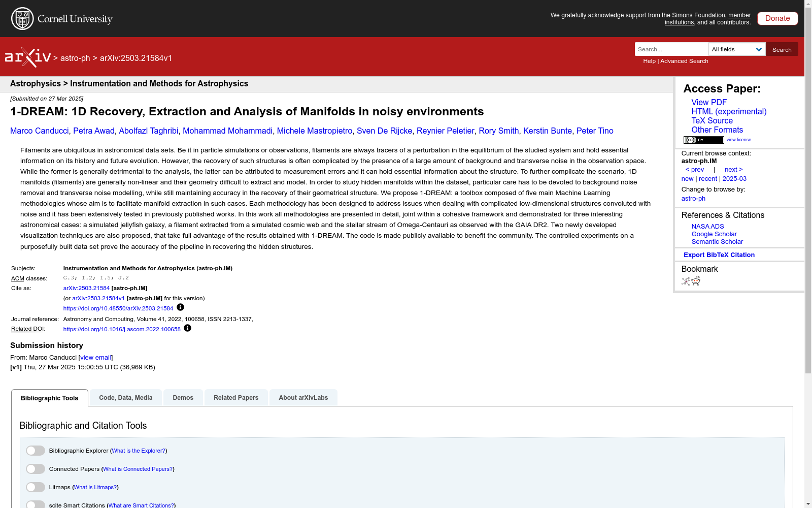Change browse context to astro-ph

[693, 199]
